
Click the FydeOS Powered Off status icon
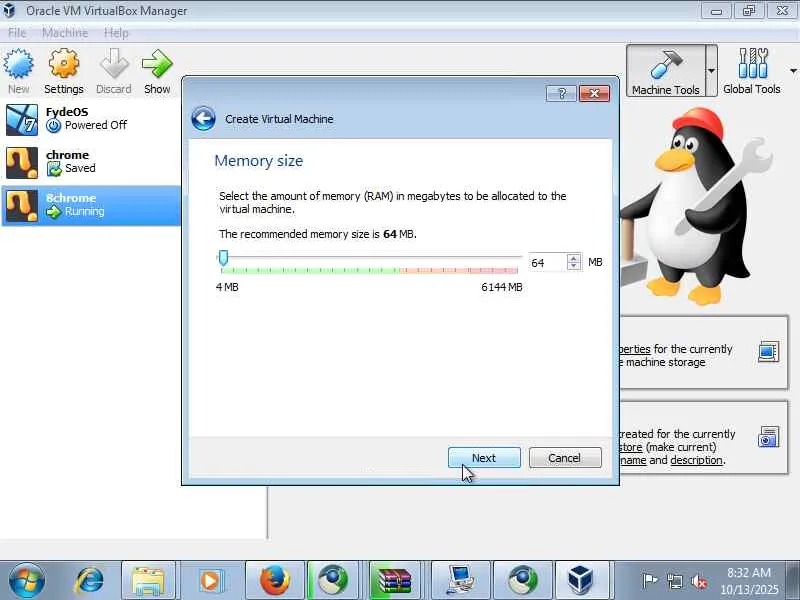pos(54,126)
